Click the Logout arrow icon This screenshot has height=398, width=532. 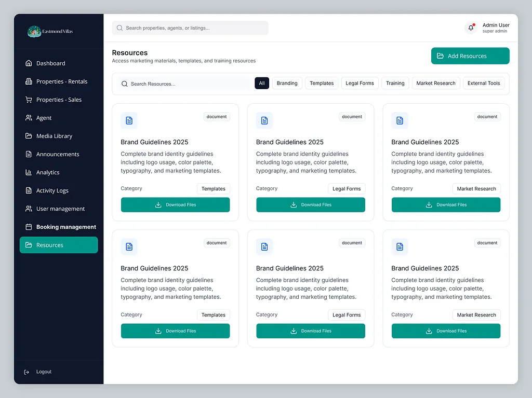click(x=27, y=372)
